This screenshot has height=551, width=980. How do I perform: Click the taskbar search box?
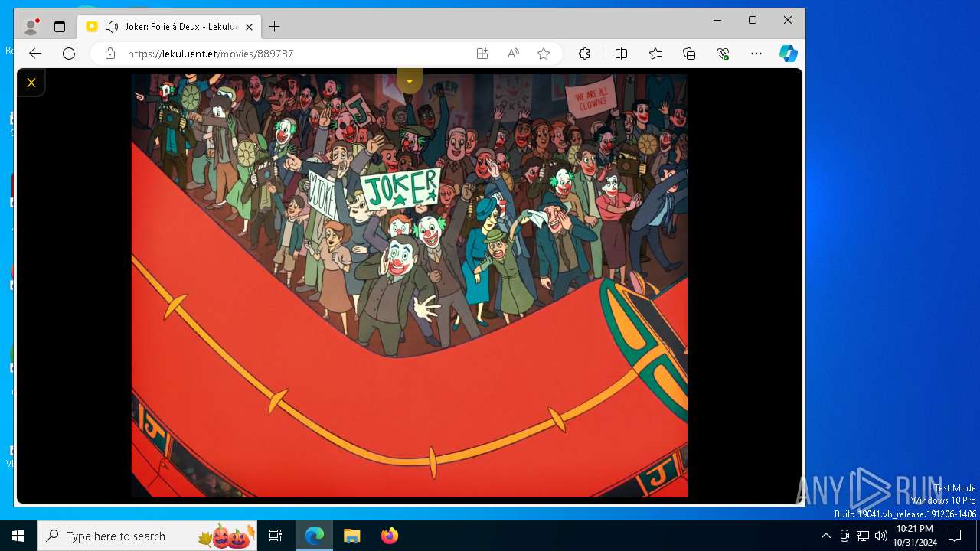[x=149, y=536]
